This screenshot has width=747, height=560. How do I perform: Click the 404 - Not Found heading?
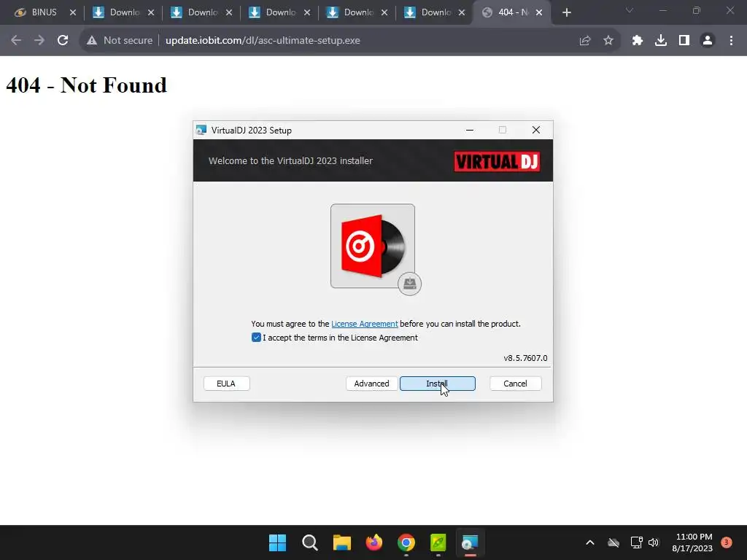click(86, 85)
